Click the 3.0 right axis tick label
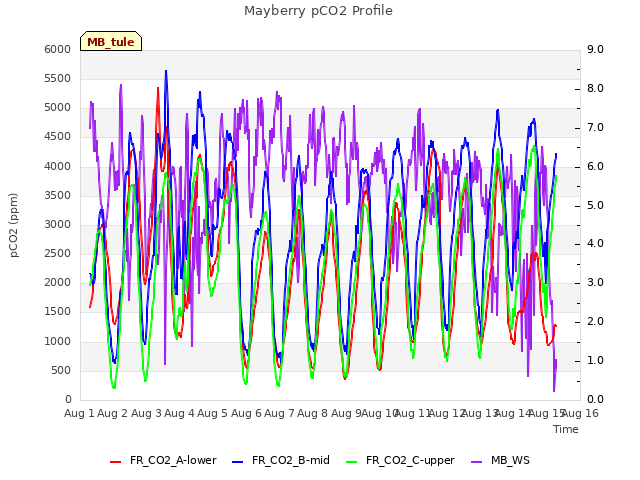 [596, 282]
